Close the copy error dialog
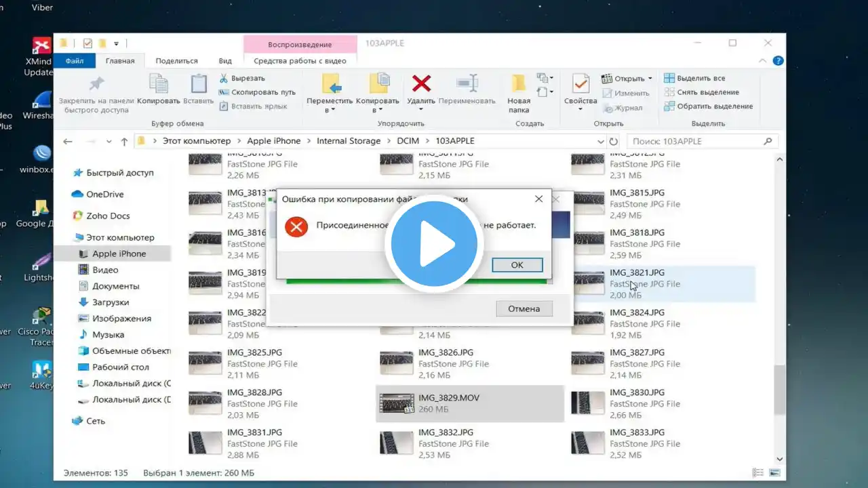This screenshot has height=488, width=868. pos(538,199)
